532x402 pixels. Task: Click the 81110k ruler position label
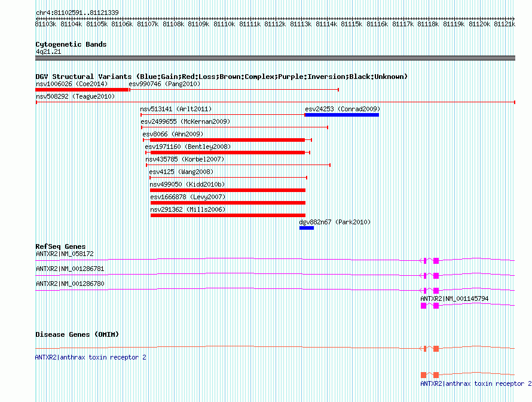click(x=224, y=24)
